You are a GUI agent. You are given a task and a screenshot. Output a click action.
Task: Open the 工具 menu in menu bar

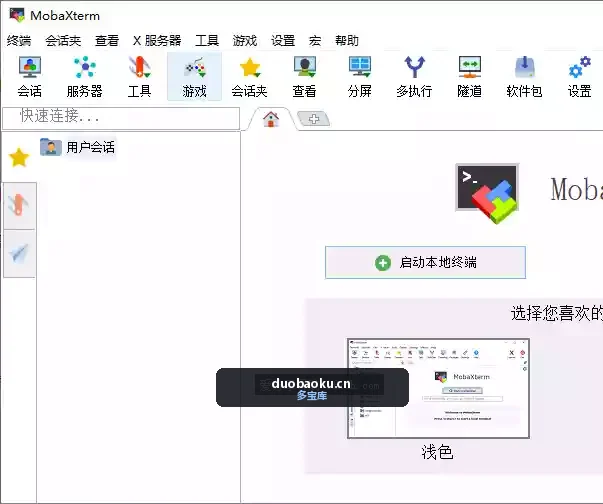point(207,40)
